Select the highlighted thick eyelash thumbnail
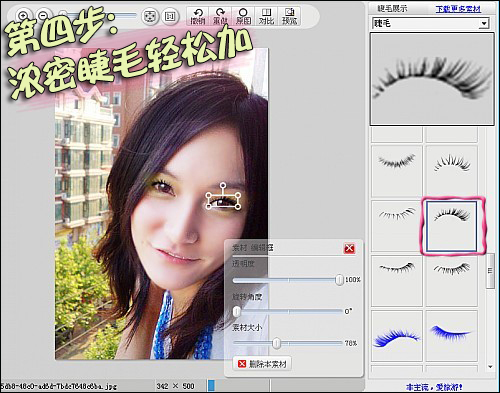 (x=452, y=226)
